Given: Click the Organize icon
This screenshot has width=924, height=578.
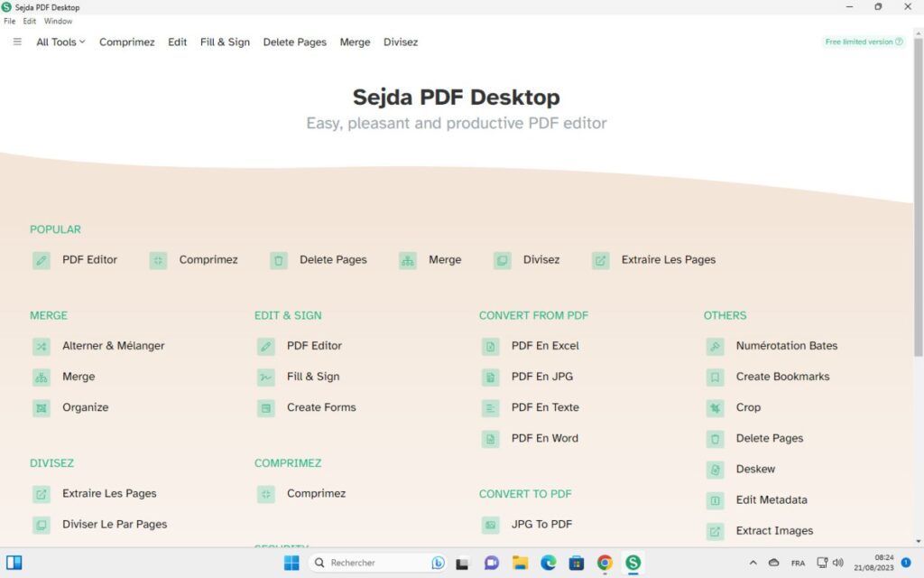Looking at the screenshot, I should (42, 407).
